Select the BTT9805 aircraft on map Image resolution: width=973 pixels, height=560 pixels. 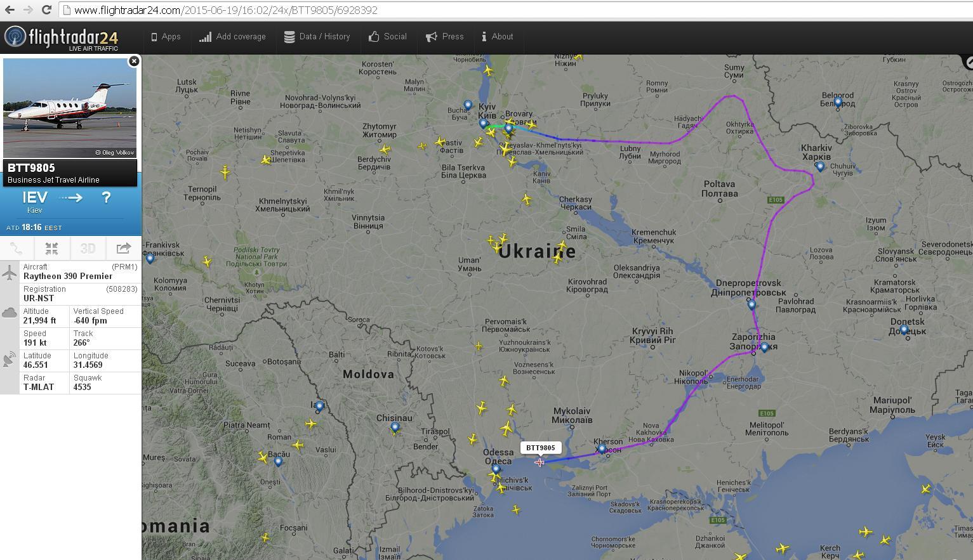539,462
